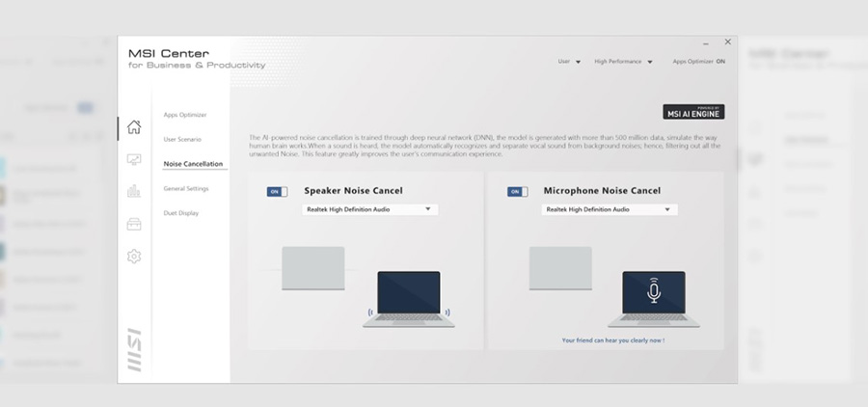Open the settings gear sidebar icon
Screen dimensions: 868x407
[134, 257]
